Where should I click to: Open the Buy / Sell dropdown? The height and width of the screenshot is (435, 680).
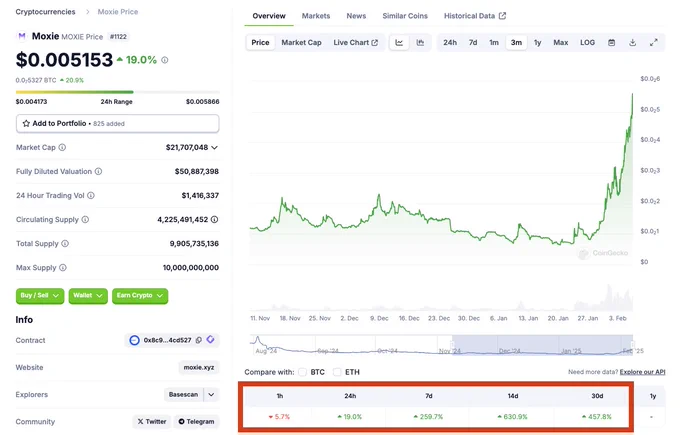tap(40, 296)
